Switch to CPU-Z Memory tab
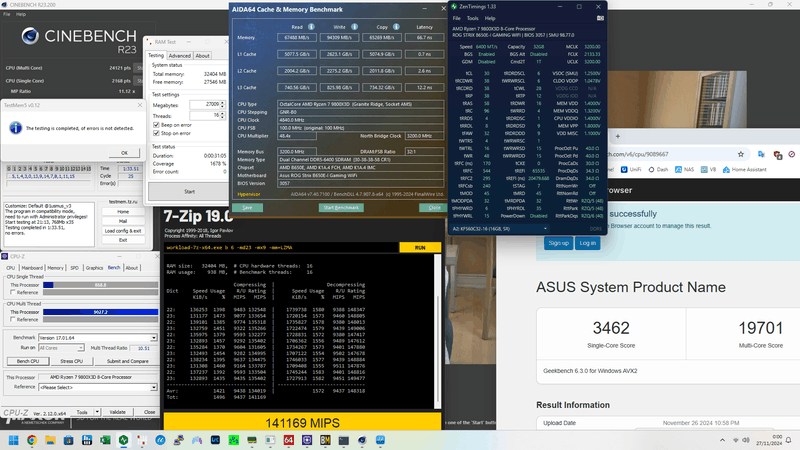The height and width of the screenshot is (450, 800). coord(55,268)
